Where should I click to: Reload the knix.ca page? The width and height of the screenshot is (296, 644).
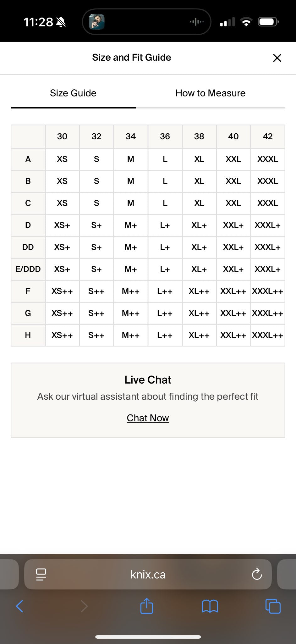point(257,574)
